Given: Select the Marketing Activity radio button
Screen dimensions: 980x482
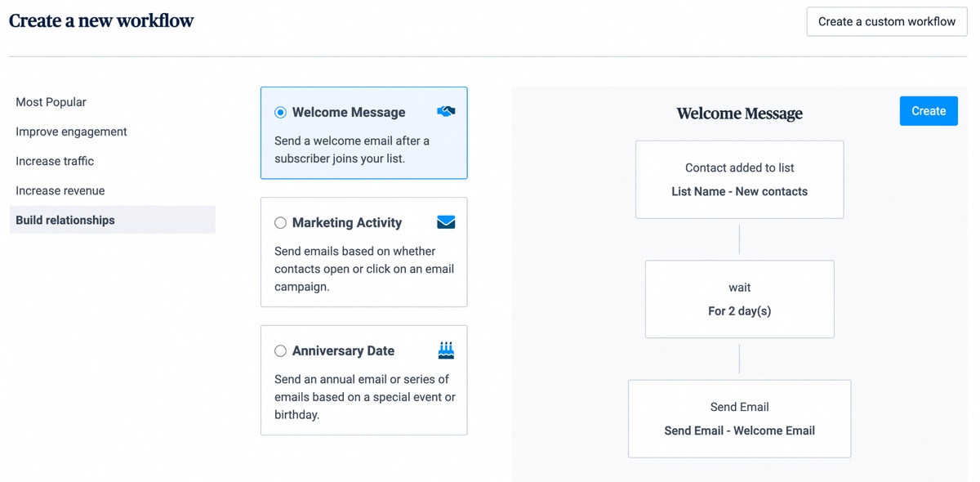Looking at the screenshot, I should click(280, 222).
